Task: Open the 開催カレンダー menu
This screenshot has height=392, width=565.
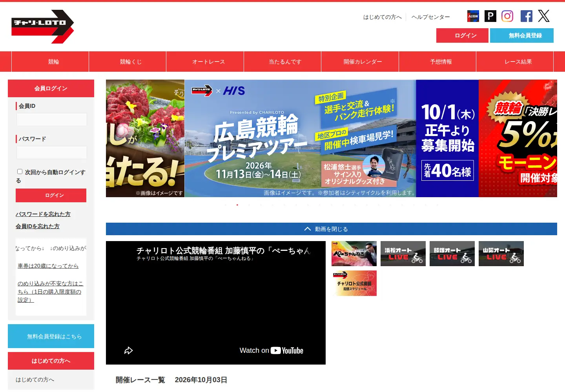Action: (x=360, y=62)
